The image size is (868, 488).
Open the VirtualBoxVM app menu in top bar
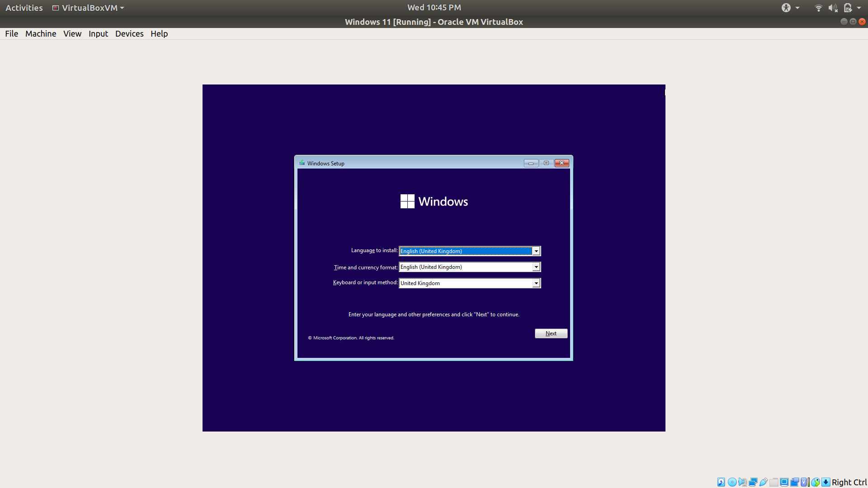pyautogui.click(x=88, y=8)
